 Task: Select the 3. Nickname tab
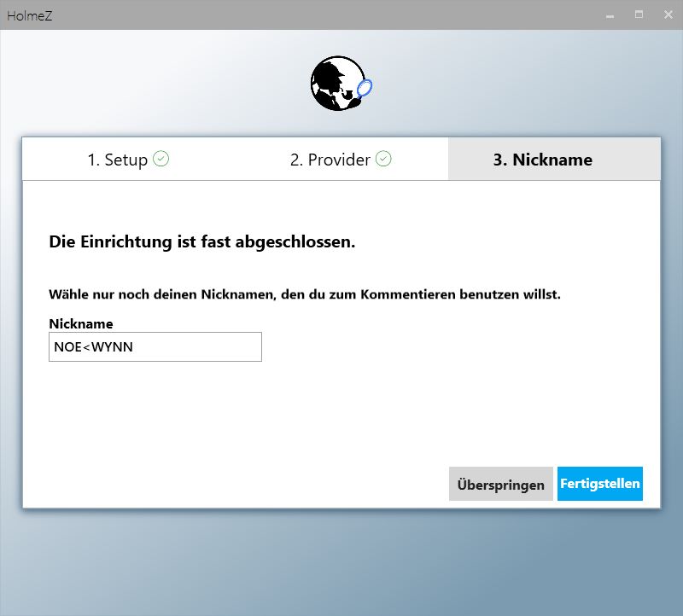coord(554,160)
